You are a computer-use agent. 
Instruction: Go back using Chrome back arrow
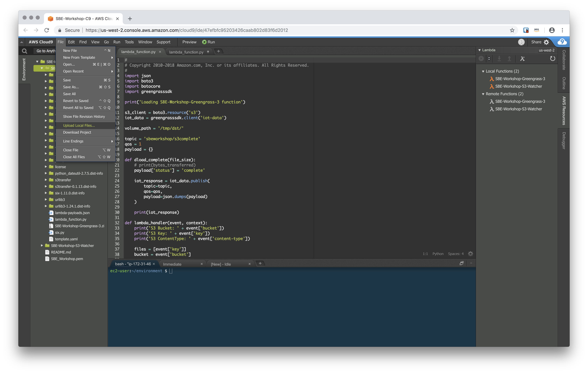[25, 30]
